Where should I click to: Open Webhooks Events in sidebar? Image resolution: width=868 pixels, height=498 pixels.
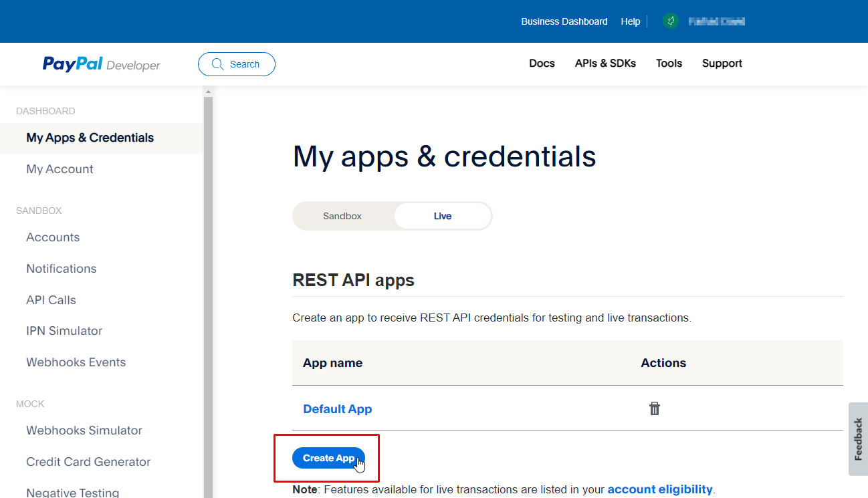[76, 362]
